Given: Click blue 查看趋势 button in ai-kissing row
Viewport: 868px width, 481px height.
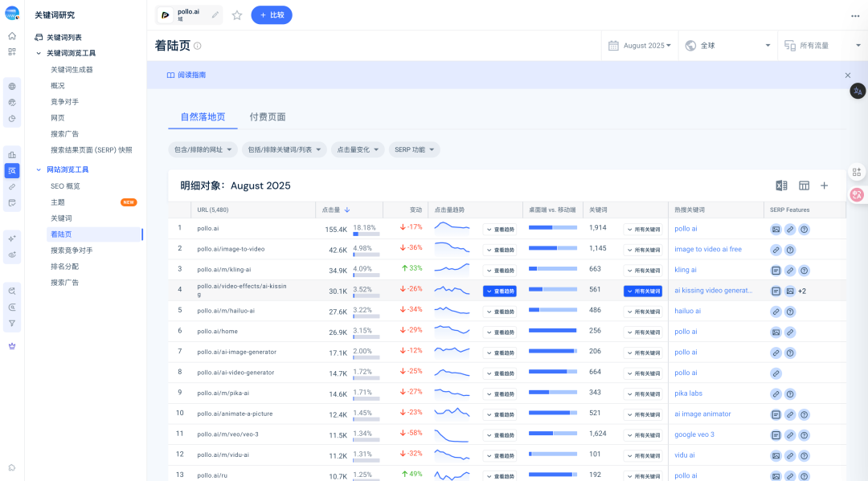Looking at the screenshot, I should pyautogui.click(x=500, y=291).
